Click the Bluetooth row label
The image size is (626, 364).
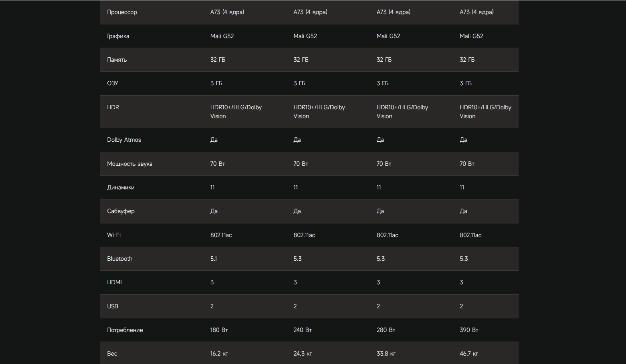(x=119, y=259)
